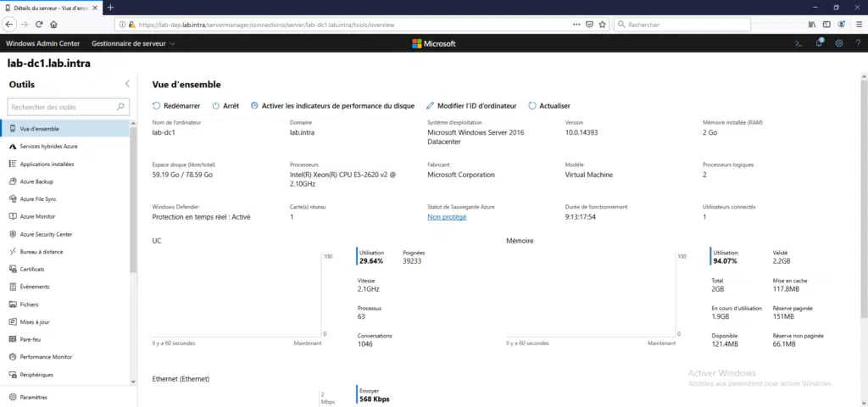
Task: Activate disk performance indicators
Action: click(332, 106)
